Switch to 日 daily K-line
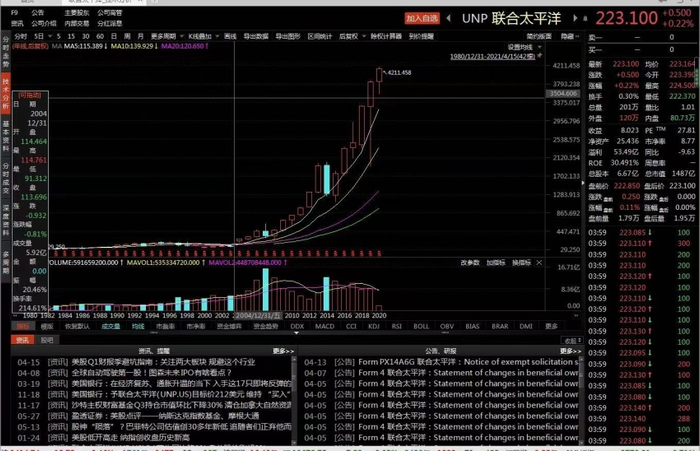 pos(114,36)
